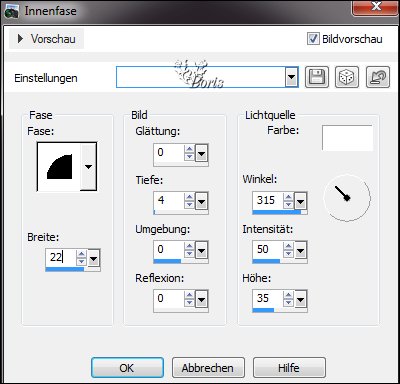Image resolution: width=400 pixels, height=384 pixels.
Task: Increase Tiefe with the up arrow
Action: tap(189, 197)
